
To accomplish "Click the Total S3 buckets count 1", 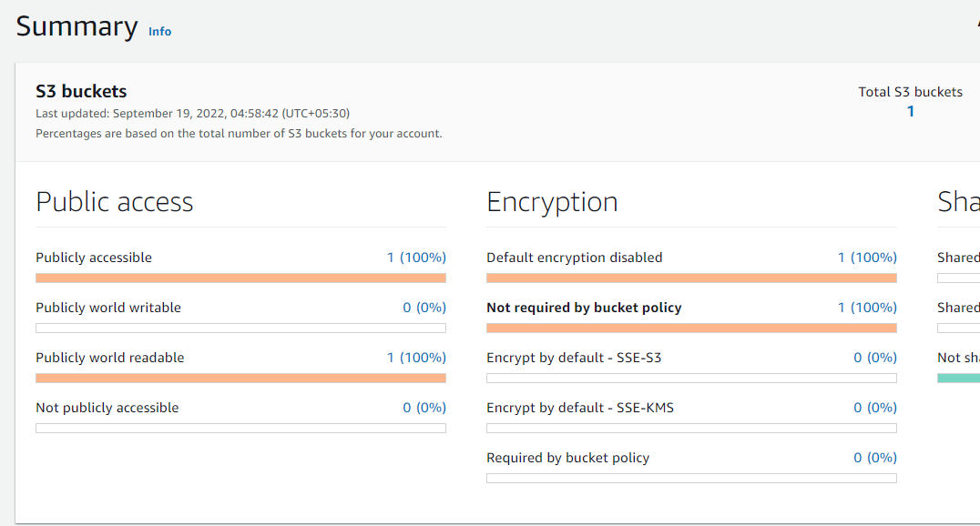I will point(911,111).
